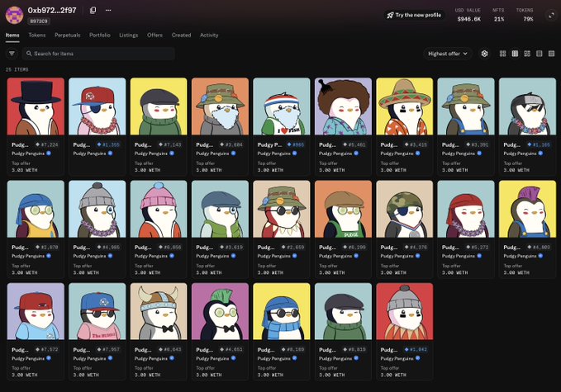The image size is (561, 392).
Task: Open the Listings tab
Action: (128, 35)
